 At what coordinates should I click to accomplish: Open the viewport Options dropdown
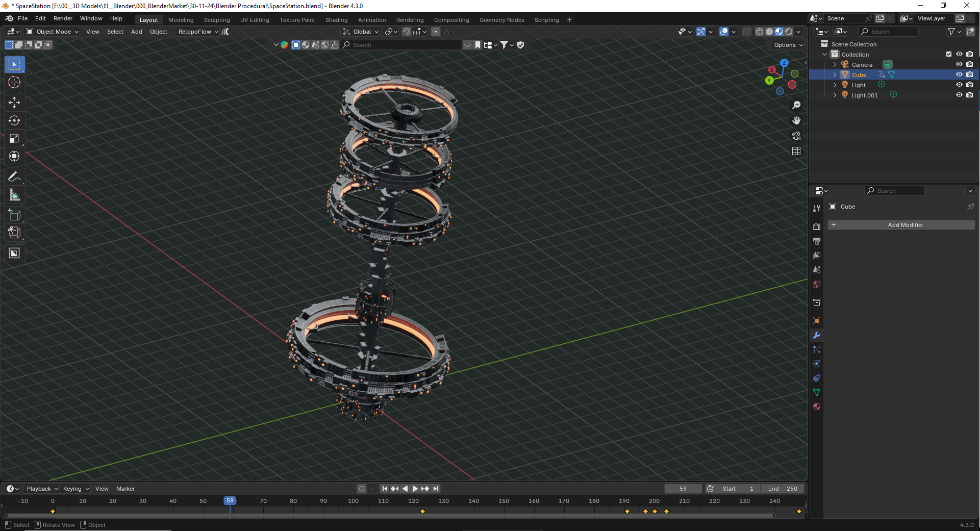coord(788,45)
